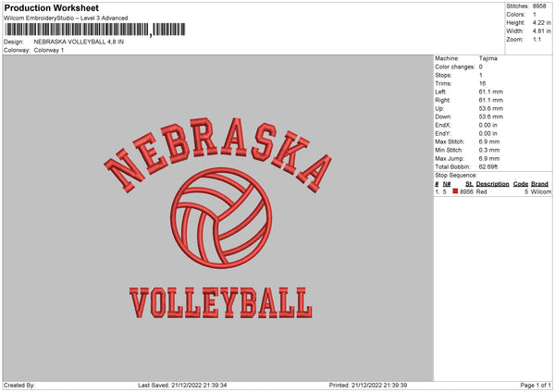The image size is (555, 392).
Task: Click the Min Stitch value 0.3 mm
Action: [489, 150]
